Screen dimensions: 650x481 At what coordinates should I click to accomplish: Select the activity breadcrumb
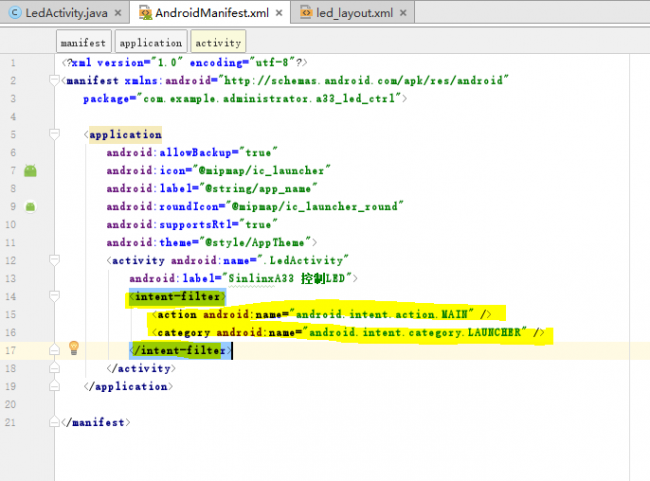[218, 42]
